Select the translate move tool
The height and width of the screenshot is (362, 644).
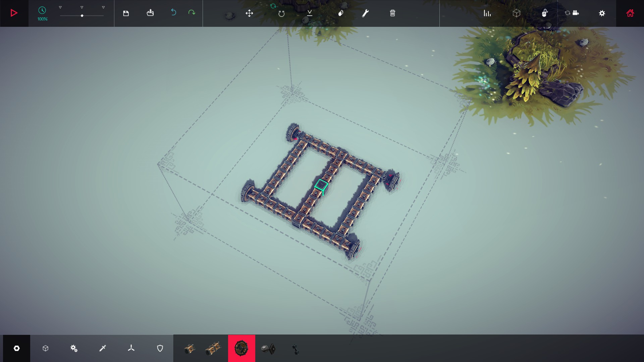pyautogui.click(x=249, y=13)
